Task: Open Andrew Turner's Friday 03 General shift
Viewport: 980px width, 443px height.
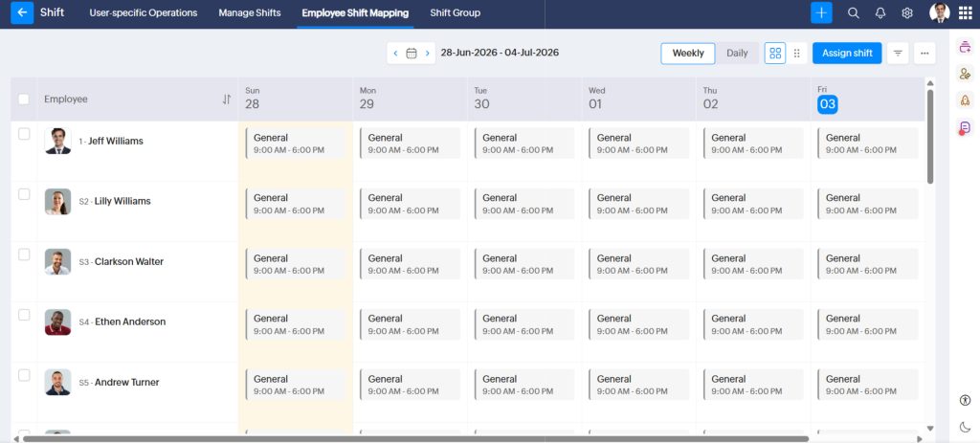Action: click(x=867, y=385)
